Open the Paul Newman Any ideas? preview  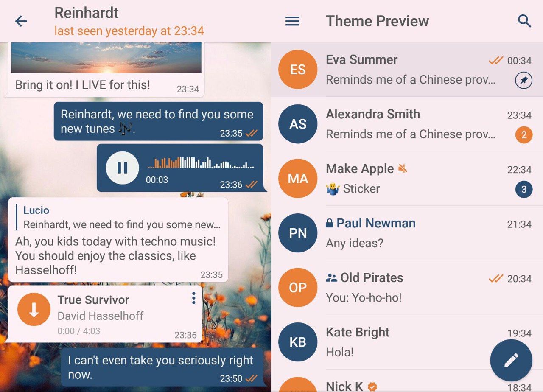[355, 243]
